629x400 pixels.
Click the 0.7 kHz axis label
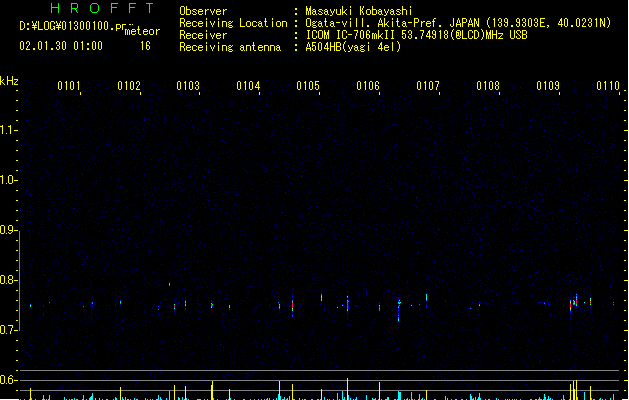coord(8,330)
